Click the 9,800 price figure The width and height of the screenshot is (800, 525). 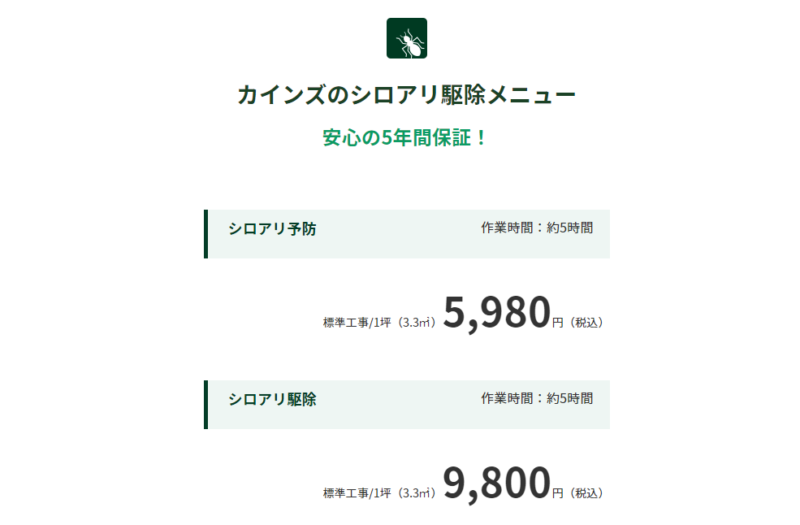(496, 484)
